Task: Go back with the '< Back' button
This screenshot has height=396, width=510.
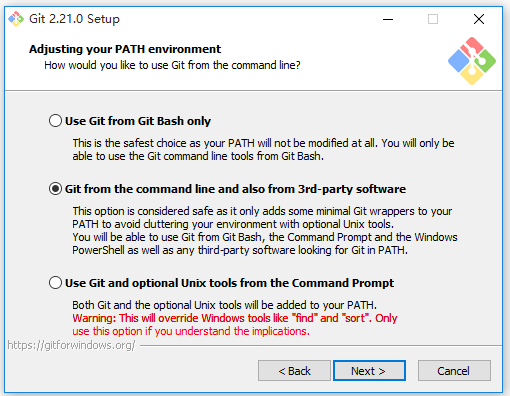Action: (294, 370)
